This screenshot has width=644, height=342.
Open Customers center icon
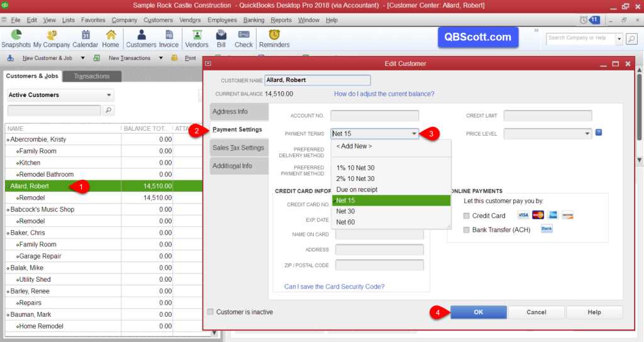pyautogui.click(x=141, y=39)
